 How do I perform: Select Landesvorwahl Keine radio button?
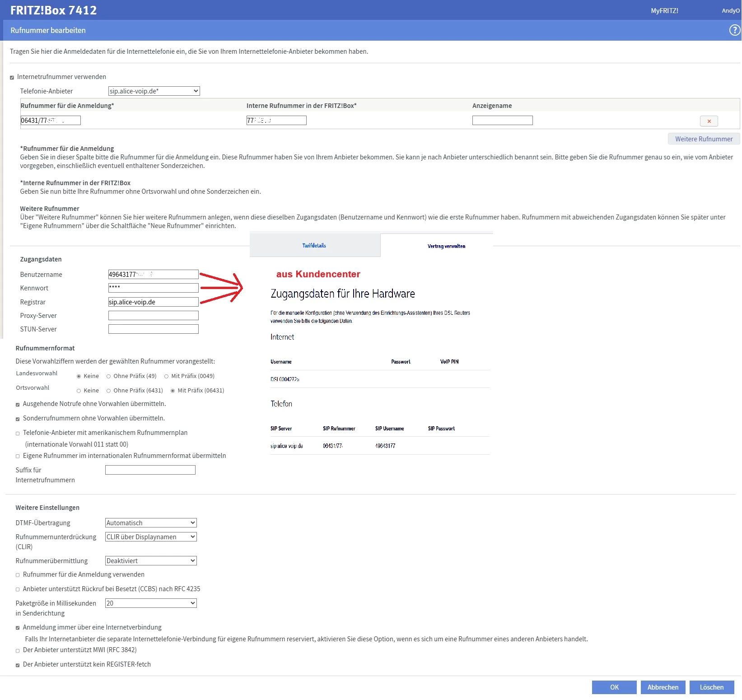click(x=79, y=376)
